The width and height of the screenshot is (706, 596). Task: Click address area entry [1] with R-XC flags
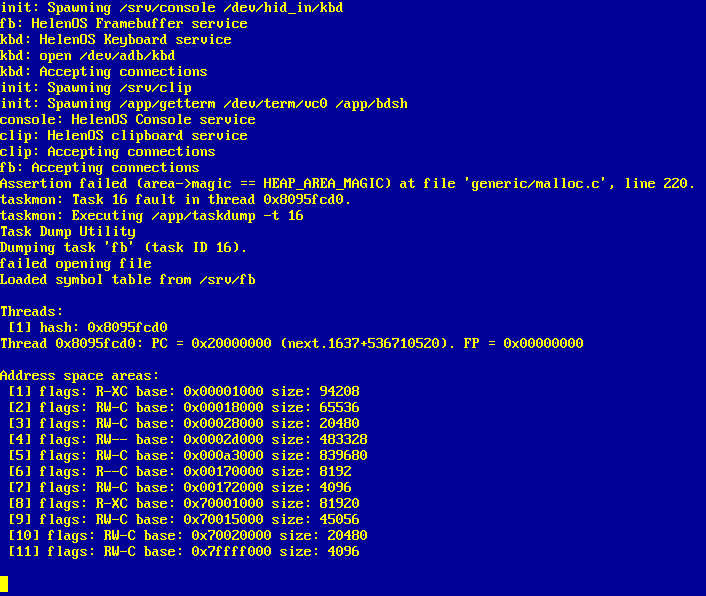(184, 392)
